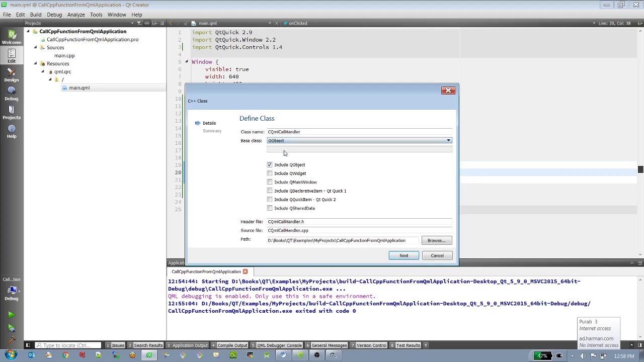Check Include QDeclarativeItem - Qt Quick 1
Viewport: 644px width, 362px height.
pos(270,191)
